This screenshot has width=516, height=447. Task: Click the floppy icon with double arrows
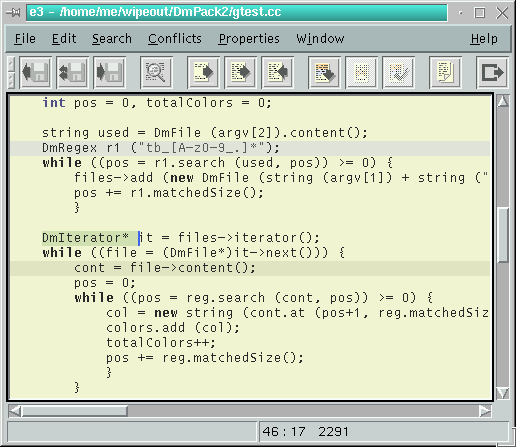[x=73, y=72]
